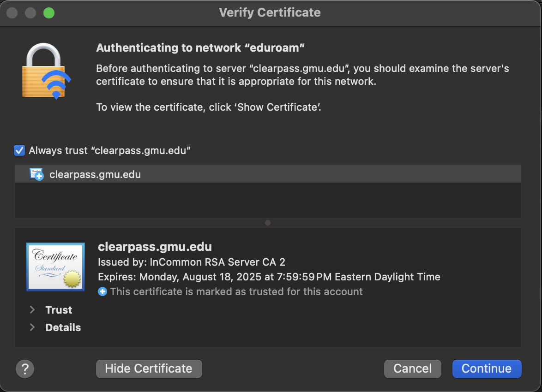Click the "Verify Certificate" window title
Image resolution: width=542 pixels, height=392 pixels.
click(x=270, y=12)
